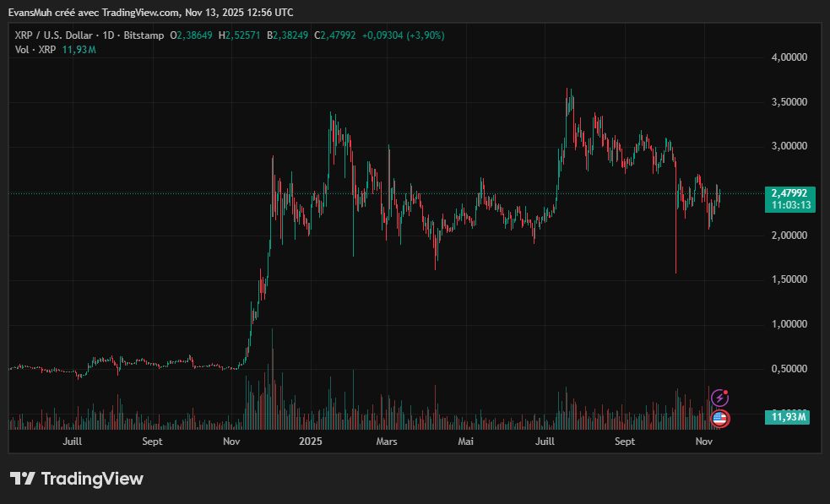Click the 4,00000 price axis label
830x504 pixels.
tap(789, 57)
